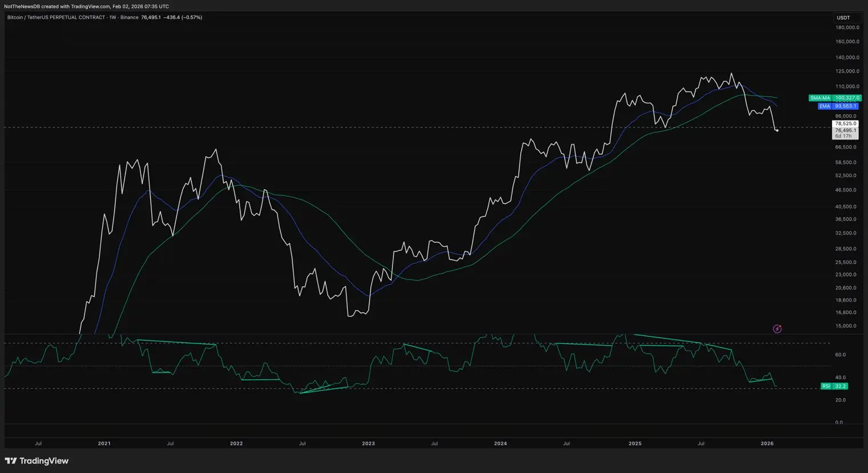The image size is (868, 473).
Task: Click the 140,000.0 price axis label
Action: click(847, 58)
